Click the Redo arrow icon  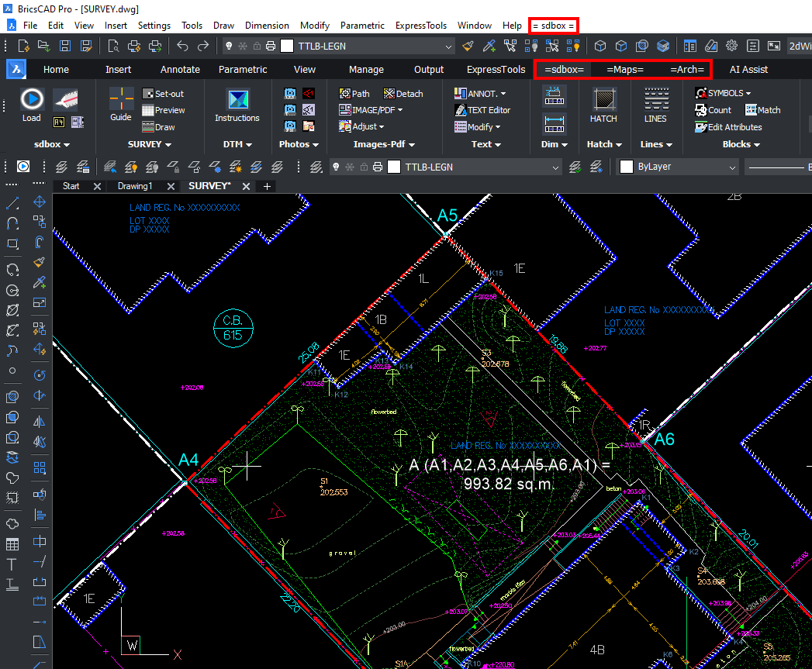pyautogui.click(x=203, y=46)
